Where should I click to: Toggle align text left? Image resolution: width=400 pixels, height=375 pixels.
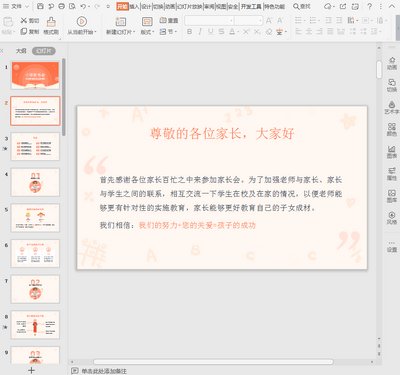click(298, 32)
